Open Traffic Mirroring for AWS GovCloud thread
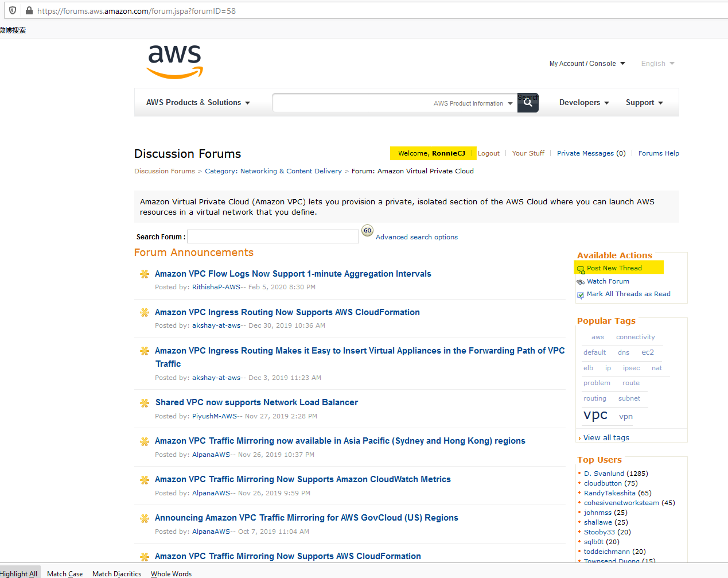Viewport: 728px width, 578px height. pos(306,518)
